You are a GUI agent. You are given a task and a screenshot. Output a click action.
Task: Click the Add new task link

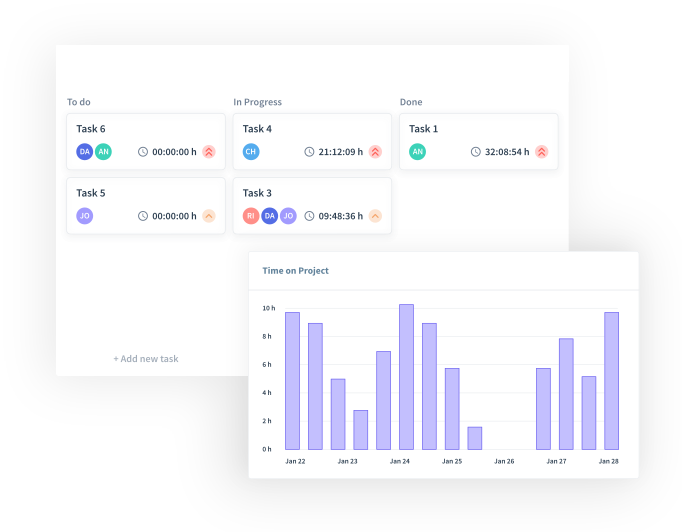(146, 359)
